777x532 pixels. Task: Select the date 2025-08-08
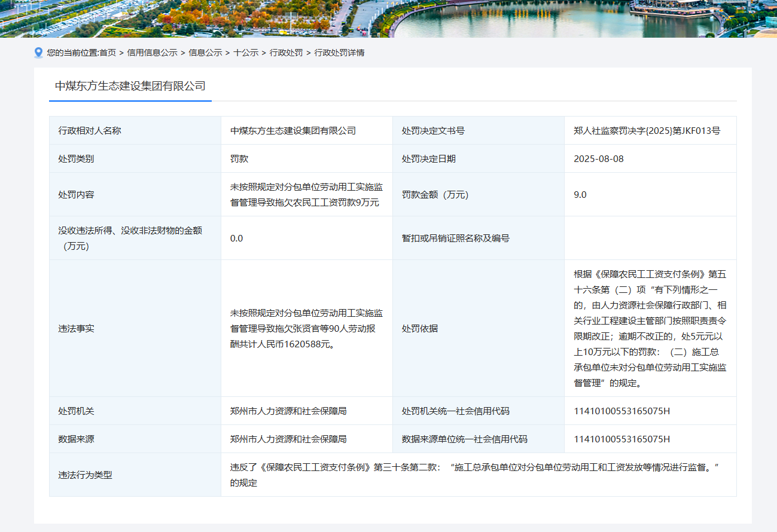[599, 158]
